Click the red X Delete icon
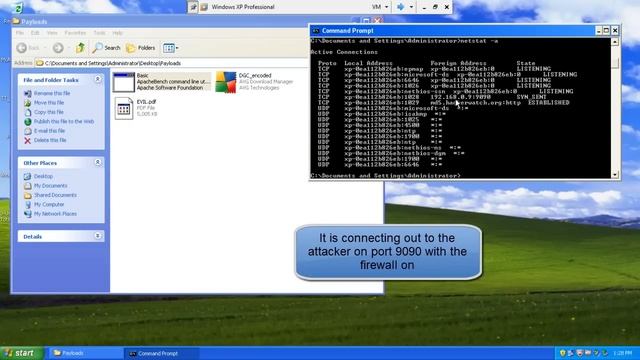Screen dimensions: 640x360 pyautogui.click(x=27, y=140)
